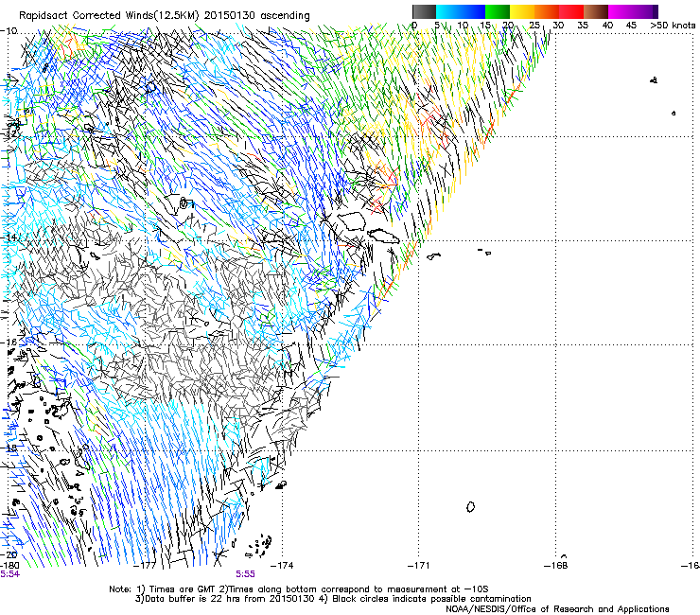The height and width of the screenshot is (615, 700).
Task: Click the 'Times are GMT' note line
Action: [x=299, y=589]
